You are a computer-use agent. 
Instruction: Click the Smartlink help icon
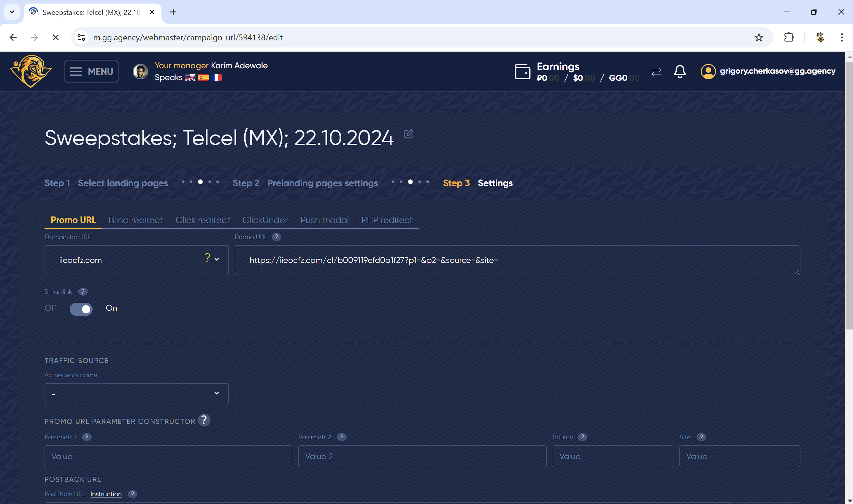(83, 292)
